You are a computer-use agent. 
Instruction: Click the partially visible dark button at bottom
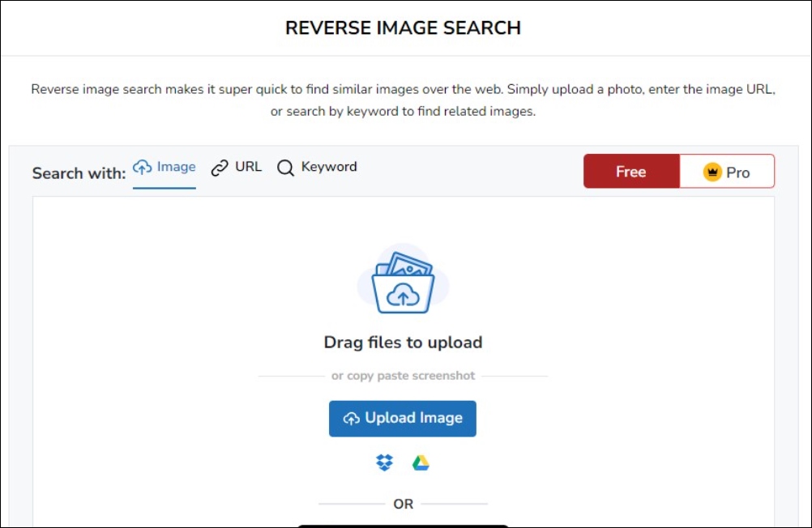click(x=403, y=525)
